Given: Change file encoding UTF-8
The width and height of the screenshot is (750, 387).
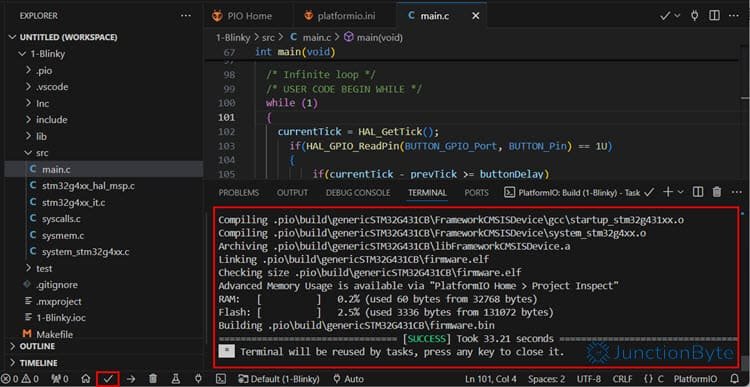Looking at the screenshot, I should 588,379.
